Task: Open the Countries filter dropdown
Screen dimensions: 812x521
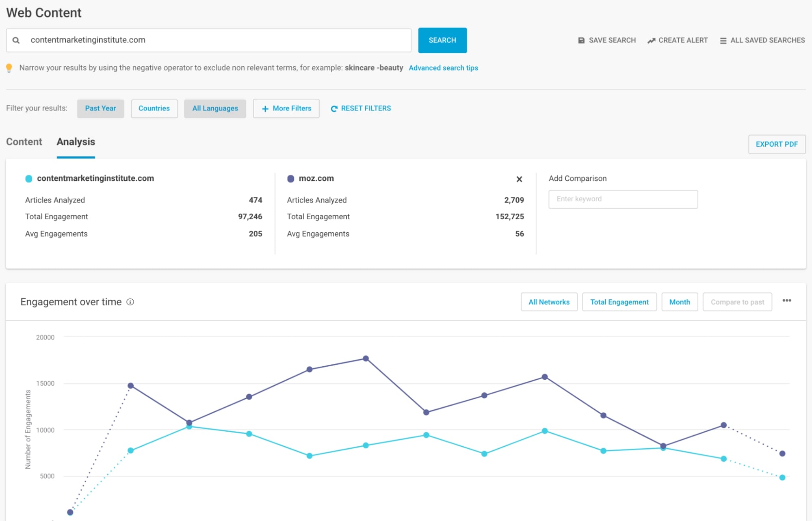Action: point(154,108)
